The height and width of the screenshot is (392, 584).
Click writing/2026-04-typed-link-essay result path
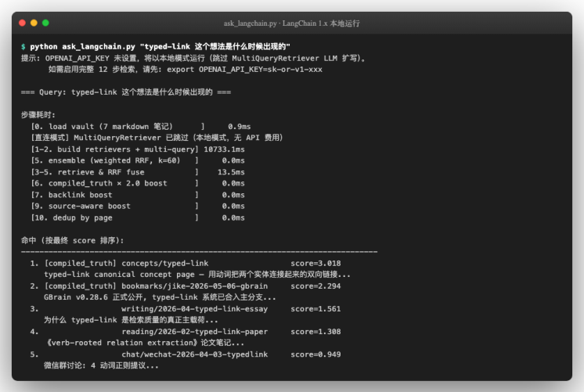(194, 308)
